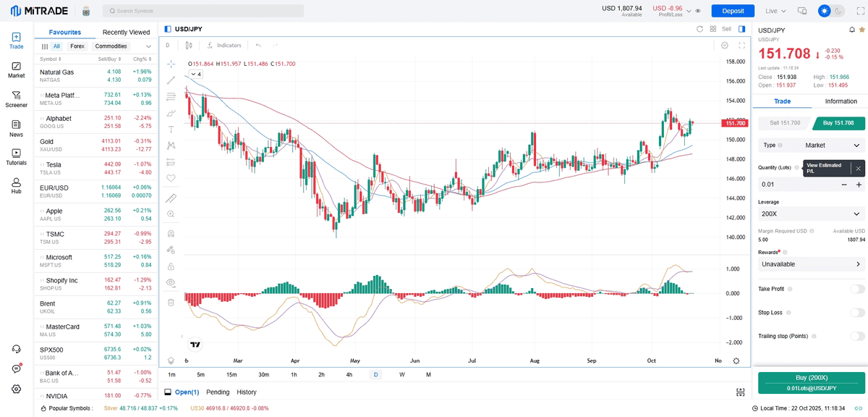This screenshot has height=417, width=868.
Task: Open the Tutorials sidebar section
Action: 16,157
